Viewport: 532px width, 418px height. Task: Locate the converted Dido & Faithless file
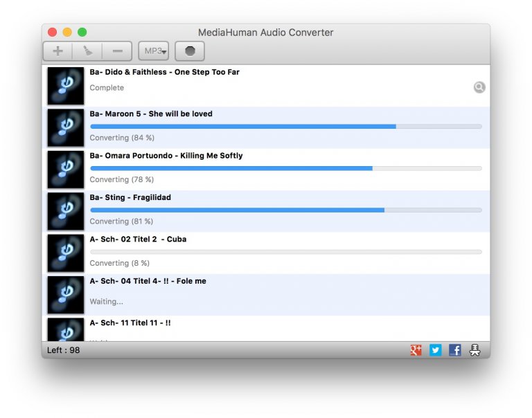pyautogui.click(x=479, y=87)
